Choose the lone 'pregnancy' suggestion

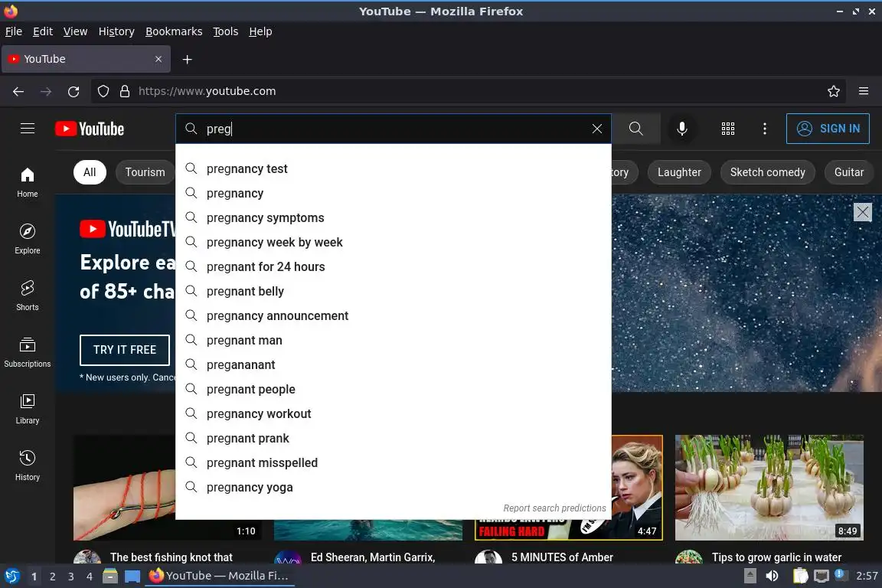394,194
